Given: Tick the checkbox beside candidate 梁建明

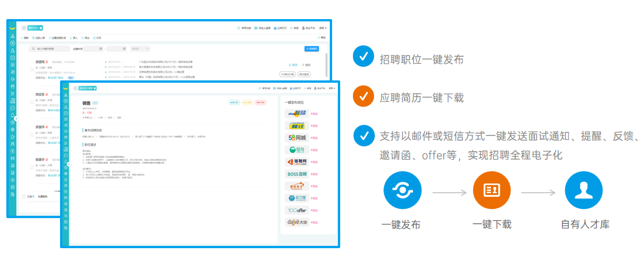Looking at the screenshot, I should [x=32, y=69].
